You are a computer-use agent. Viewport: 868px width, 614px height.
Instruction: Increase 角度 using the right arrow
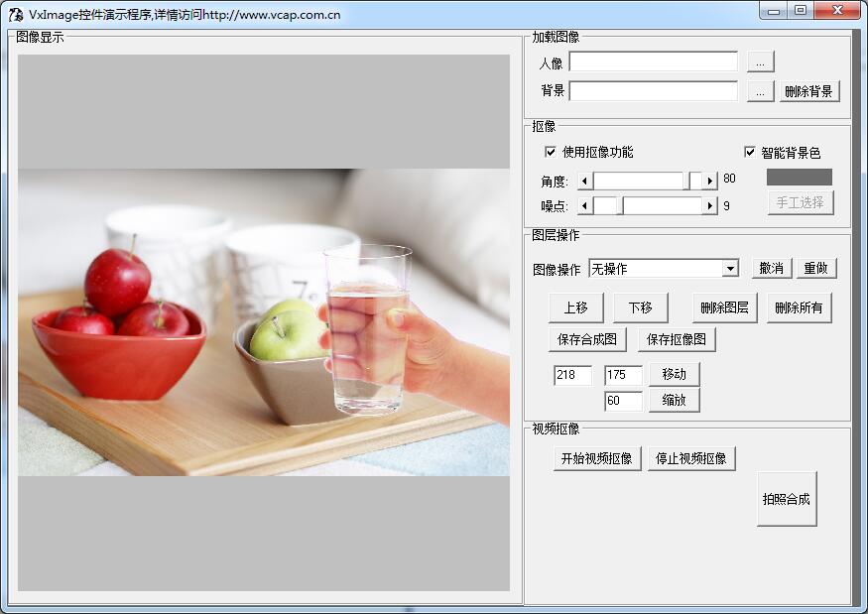pos(710,181)
